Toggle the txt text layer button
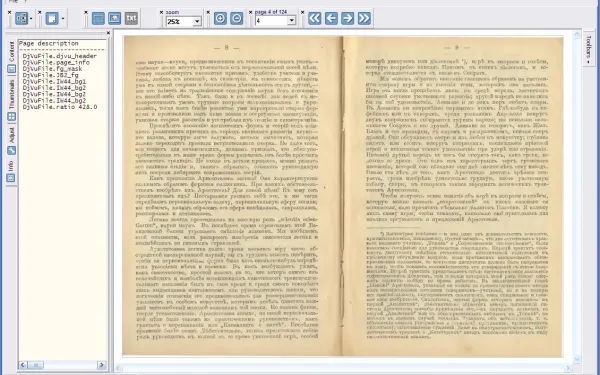Screen dimensions: 600x375 pos(131,18)
